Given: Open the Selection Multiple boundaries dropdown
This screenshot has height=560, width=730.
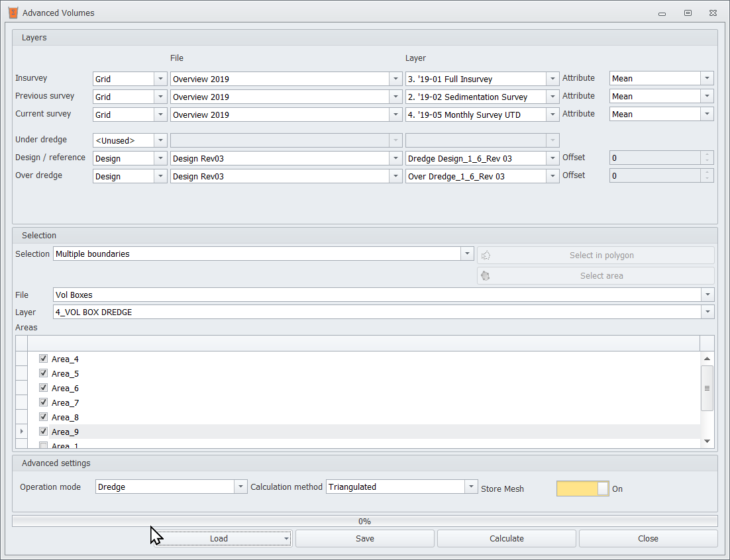Looking at the screenshot, I should tap(467, 254).
